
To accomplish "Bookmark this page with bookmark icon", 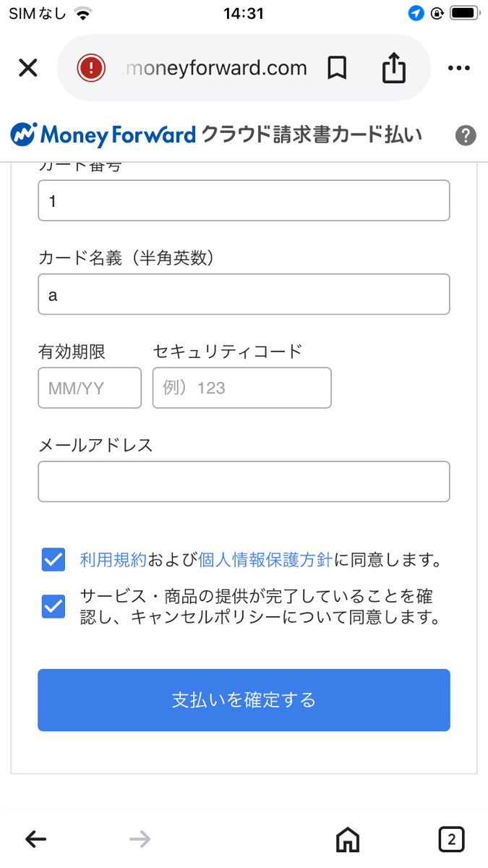I will pyautogui.click(x=337, y=68).
